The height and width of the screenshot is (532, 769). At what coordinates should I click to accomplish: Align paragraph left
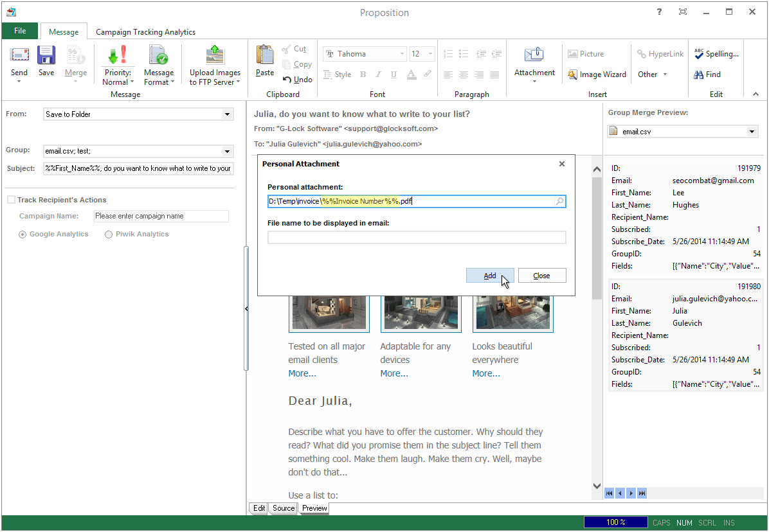pyautogui.click(x=448, y=75)
